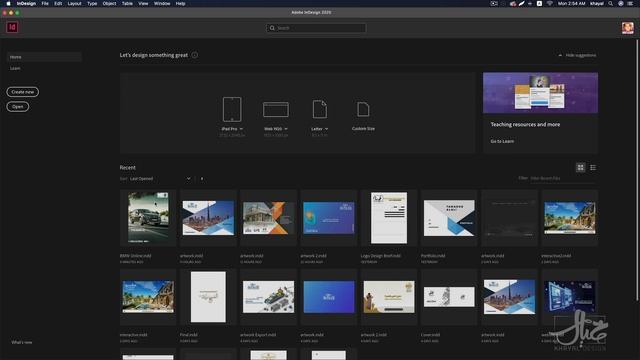Screen dimensions: 640x360
Task: Open the Edit menu
Action: [58, 3]
